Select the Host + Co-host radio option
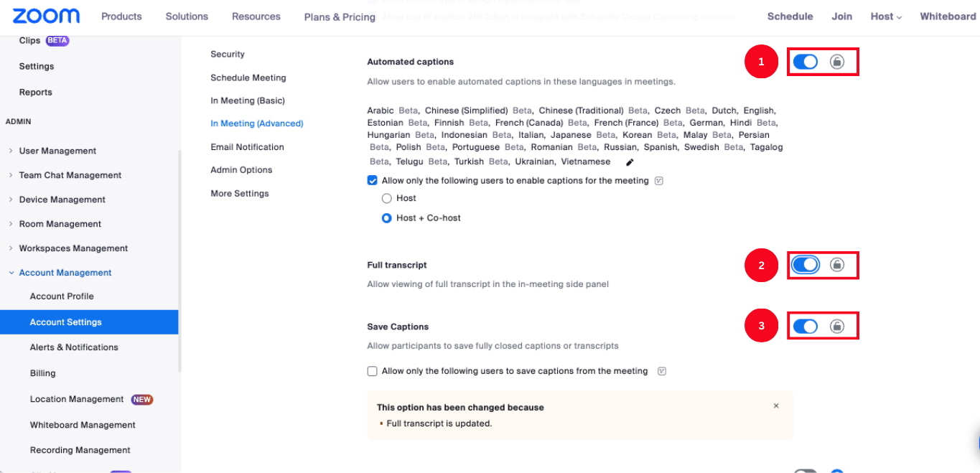The height and width of the screenshot is (473, 980). (387, 218)
